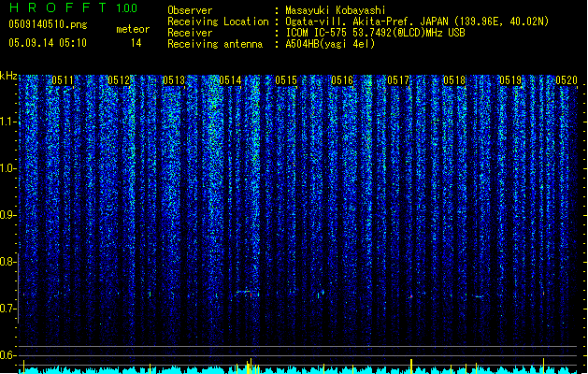The height and width of the screenshot is (374, 588).
Task: Click the 'meteor' label
Action: click(x=133, y=29)
